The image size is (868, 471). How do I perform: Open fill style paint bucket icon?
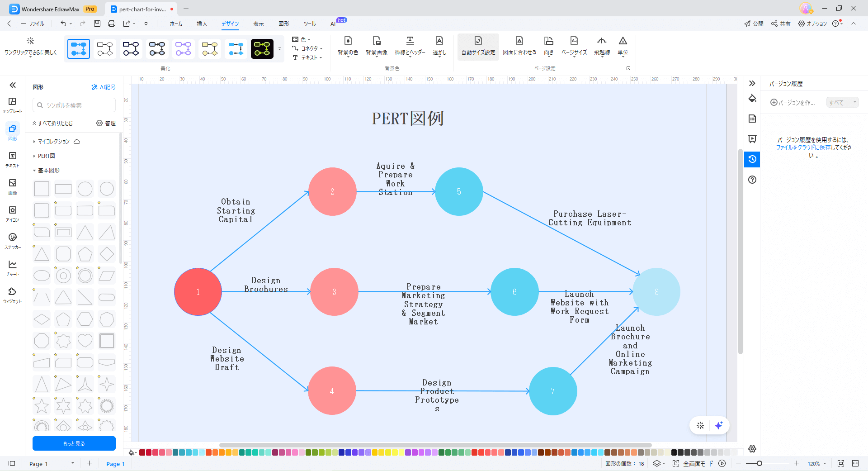752,98
